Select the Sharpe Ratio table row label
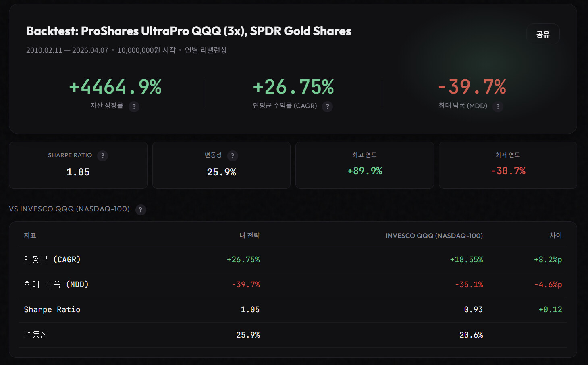The image size is (588, 365). pyautogui.click(x=52, y=309)
